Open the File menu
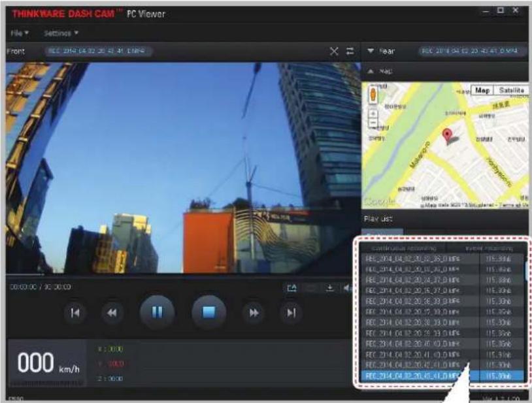532x403 pixels. pos(20,33)
